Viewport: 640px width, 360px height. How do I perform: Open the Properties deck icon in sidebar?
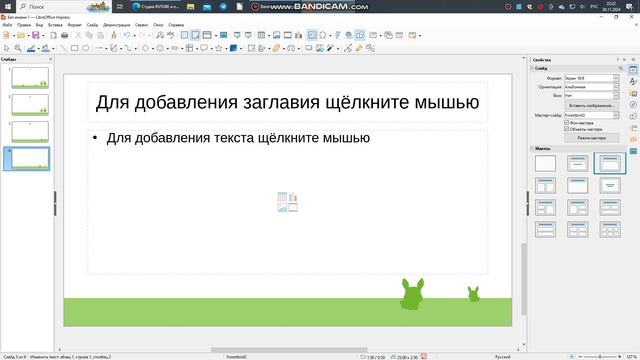(633, 70)
